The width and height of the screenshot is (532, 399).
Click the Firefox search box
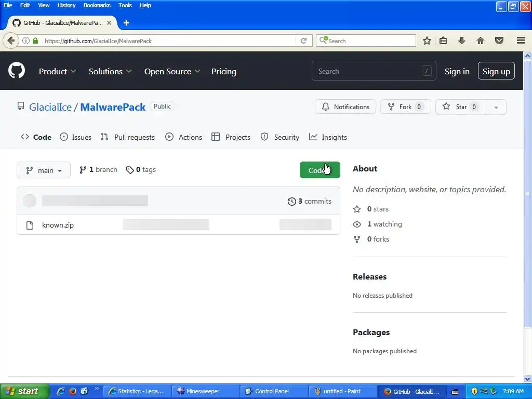366,41
